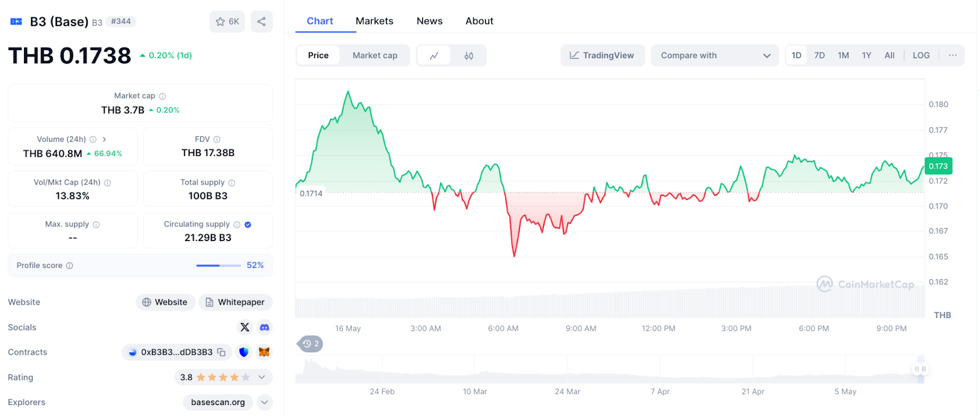Click the THB 3.7B market cap value
Image resolution: width=980 pixels, height=416 pixels.
(123, 110)
